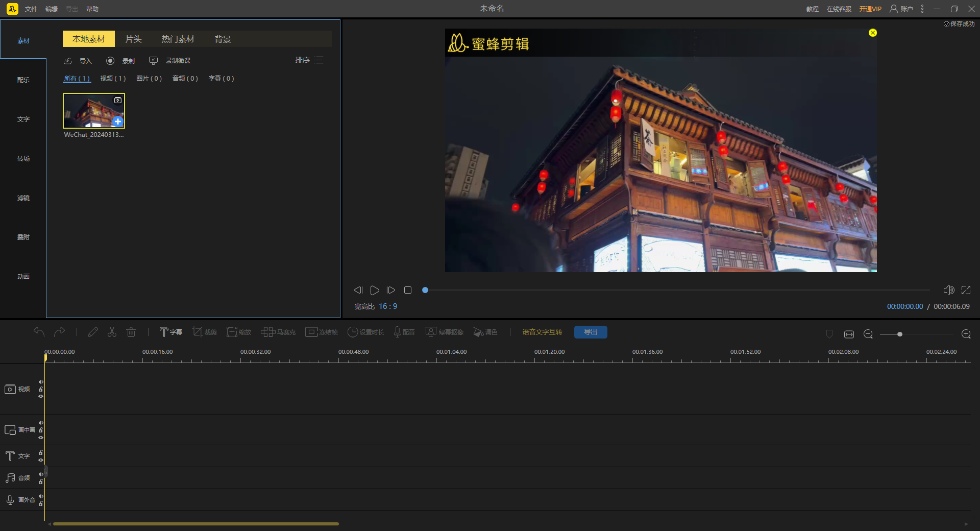Zoom in the timeline with the plus magnifier
This screenshot has height=531, width=980.
[x=966, y=334]
